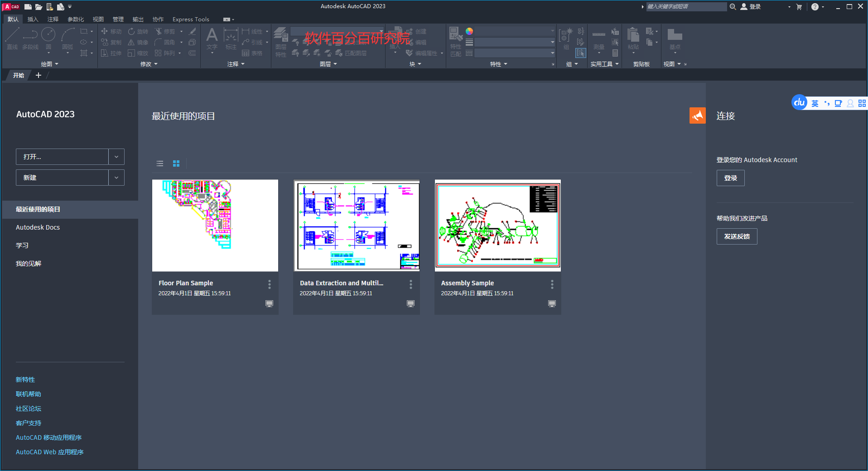
Task: Click the Move (移动) tool
Action: tap(111, 31)
